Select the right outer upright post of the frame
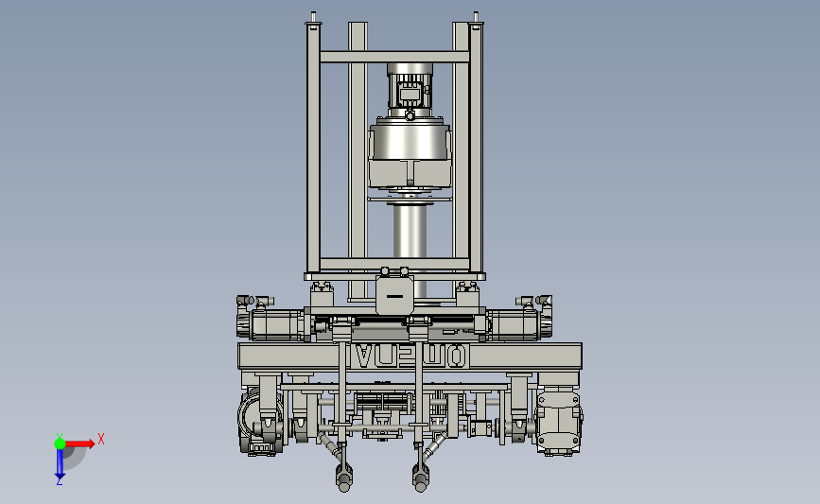Viewport: 820px width, 504px height. coord(476,147)
